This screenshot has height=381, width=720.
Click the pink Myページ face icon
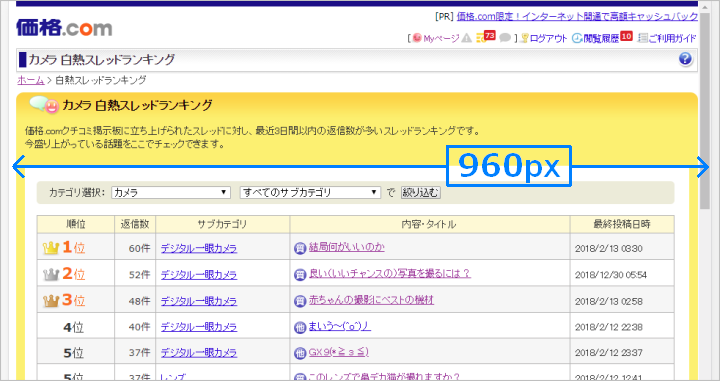(417, 38)
